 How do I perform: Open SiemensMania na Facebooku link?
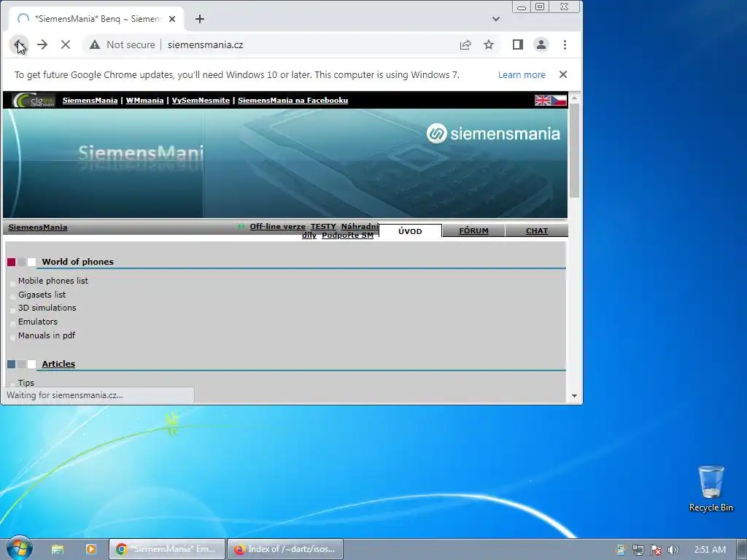(x=293, y=101)
